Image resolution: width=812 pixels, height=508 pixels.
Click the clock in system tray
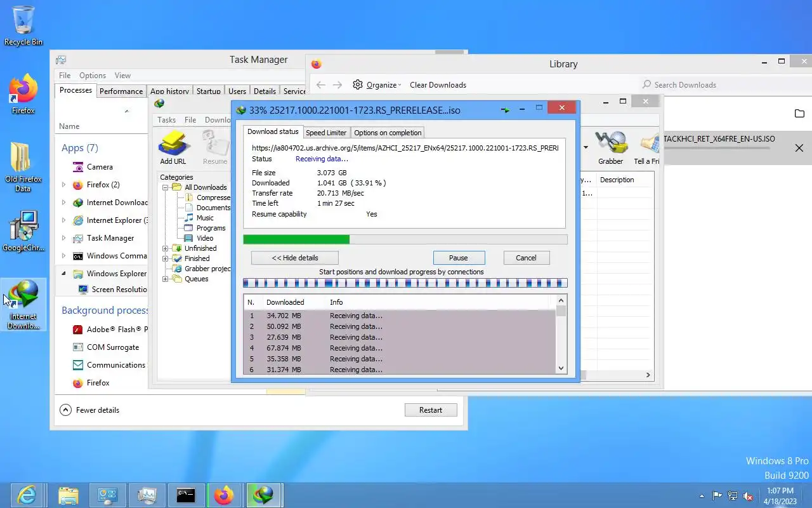780,496
